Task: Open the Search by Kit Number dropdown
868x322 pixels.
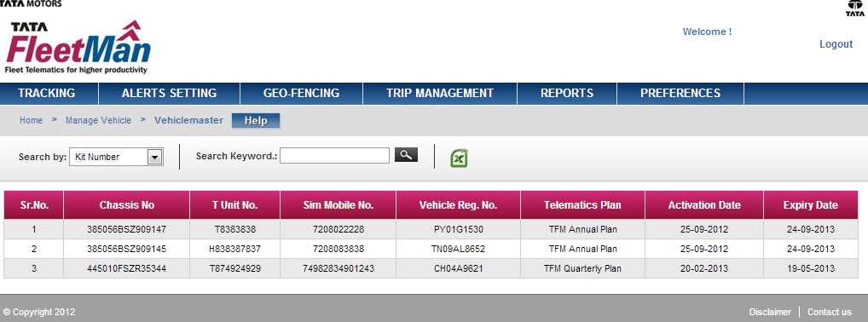Action: point(116,157)
